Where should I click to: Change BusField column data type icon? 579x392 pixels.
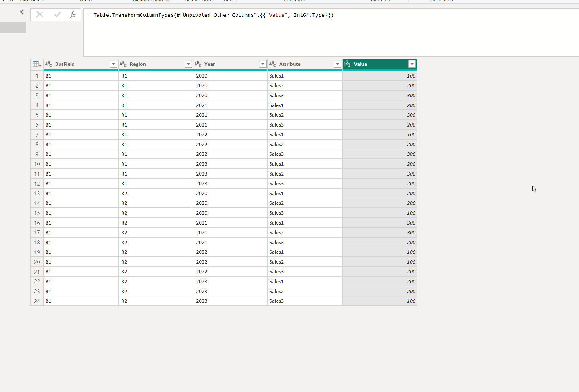point(49,64)
